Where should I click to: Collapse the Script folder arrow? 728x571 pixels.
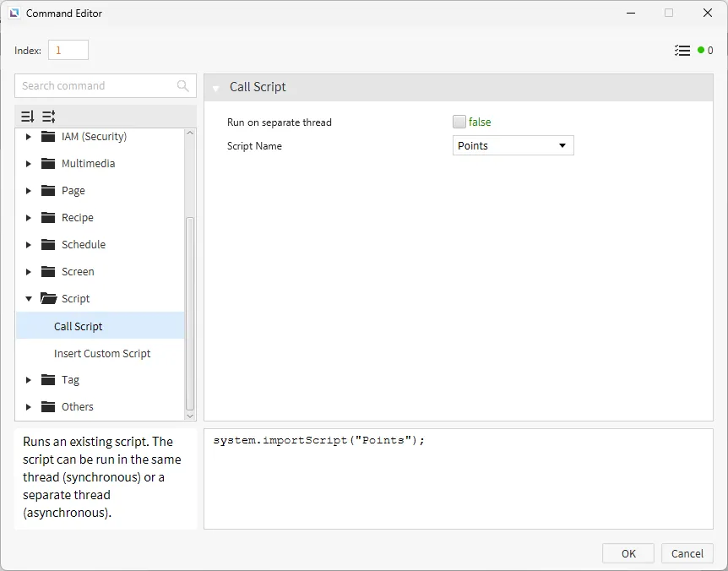point(29,299)
